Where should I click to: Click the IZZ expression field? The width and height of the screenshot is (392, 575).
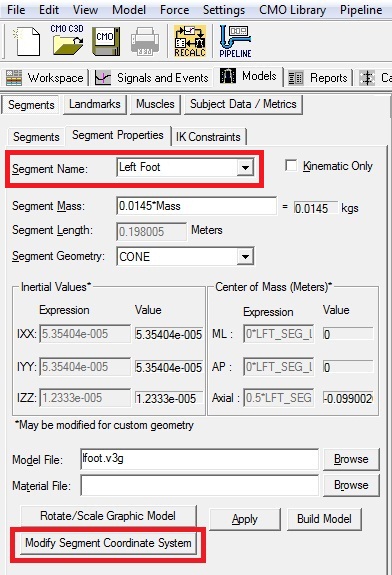pyautogui.click(x=85, y=398)
